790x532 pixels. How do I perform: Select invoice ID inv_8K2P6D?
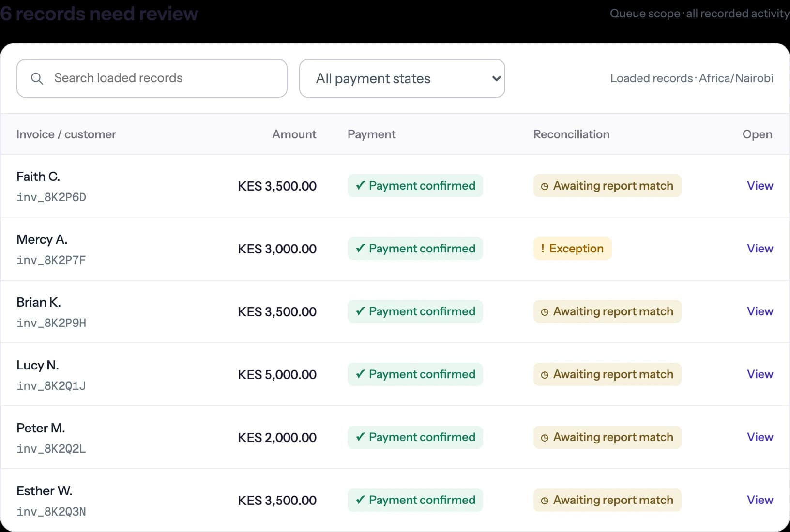coord(51,197)
